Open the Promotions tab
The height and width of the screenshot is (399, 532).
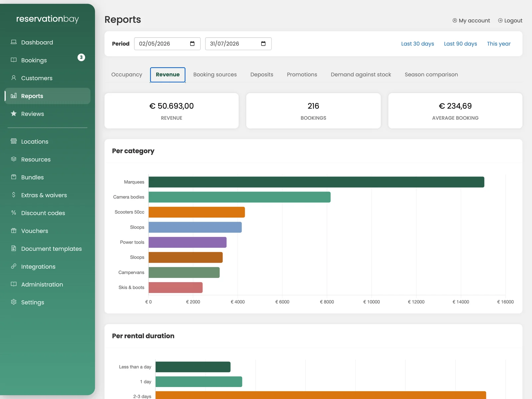(302, 74)
